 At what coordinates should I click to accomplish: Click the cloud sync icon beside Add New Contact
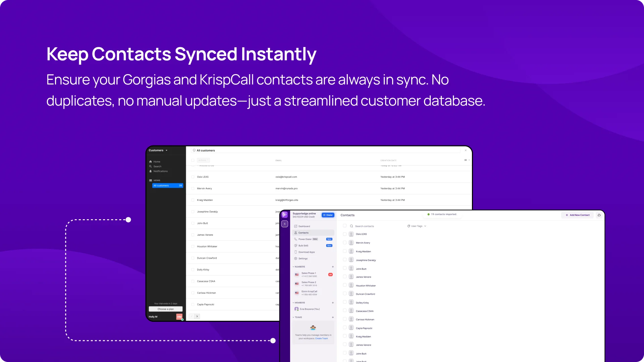(x=599, y=215)
